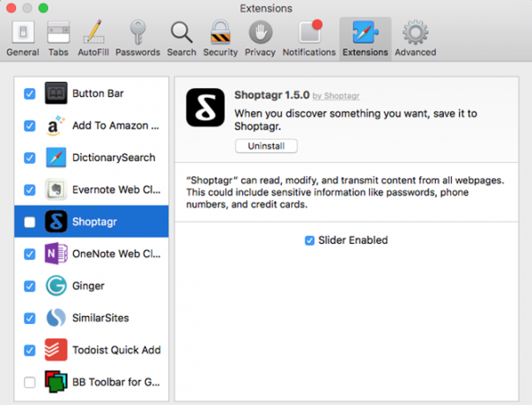Uncheck the Evernote Web Clipper extension
Viewport: 532px width, 405px height.
click(30, 190)
